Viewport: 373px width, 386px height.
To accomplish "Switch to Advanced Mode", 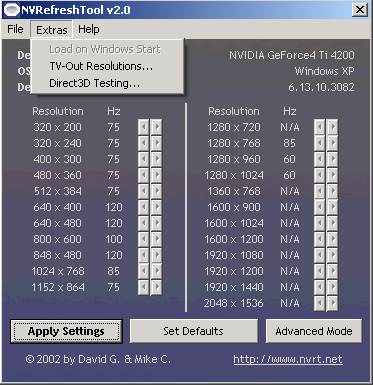I will click(x=314, y=331).
